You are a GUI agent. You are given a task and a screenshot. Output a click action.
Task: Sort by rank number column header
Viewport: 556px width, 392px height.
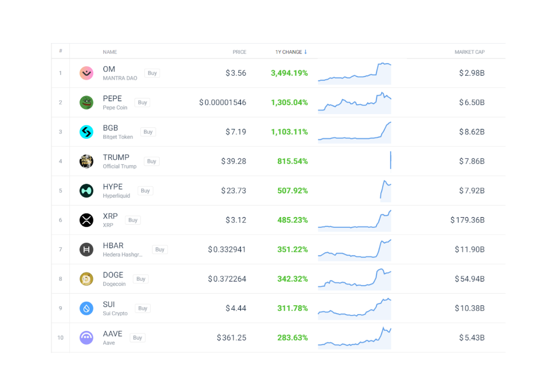coord(60,51)
